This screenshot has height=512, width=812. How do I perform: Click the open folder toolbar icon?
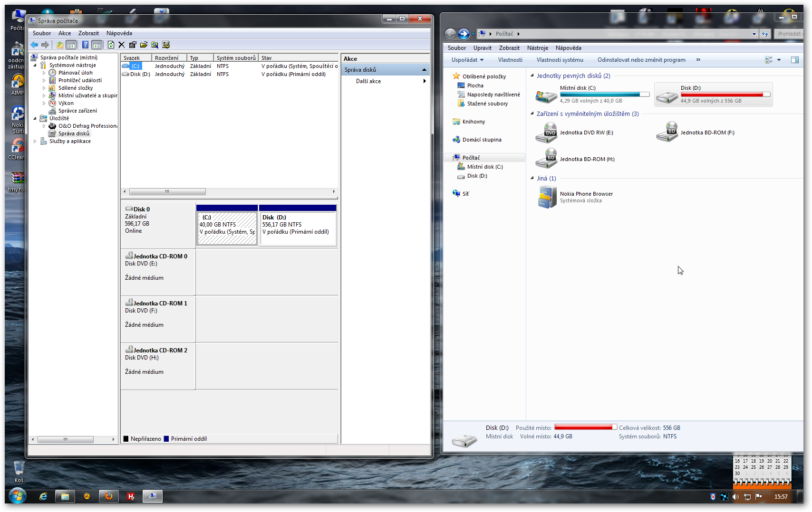tap(144, 45)
